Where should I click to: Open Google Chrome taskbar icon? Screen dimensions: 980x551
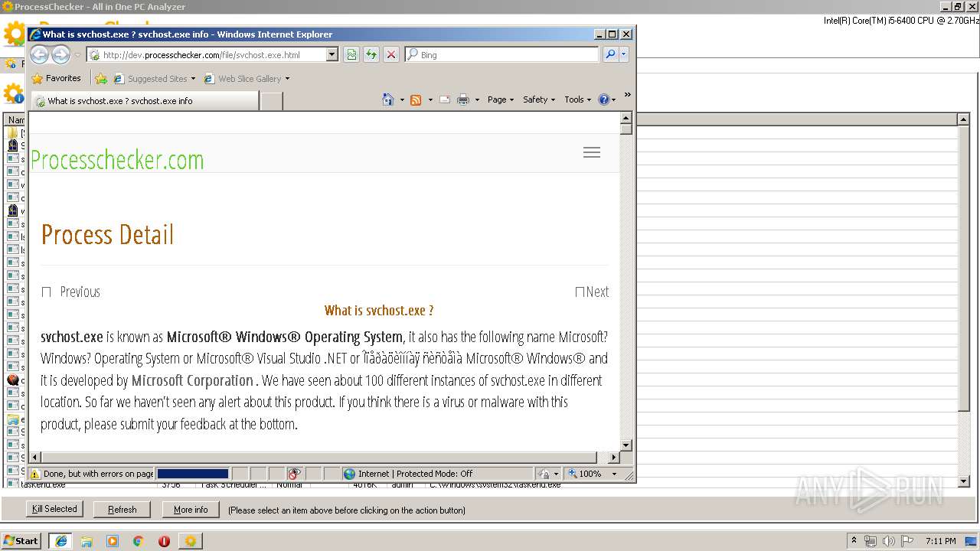[x=139, y=540]
